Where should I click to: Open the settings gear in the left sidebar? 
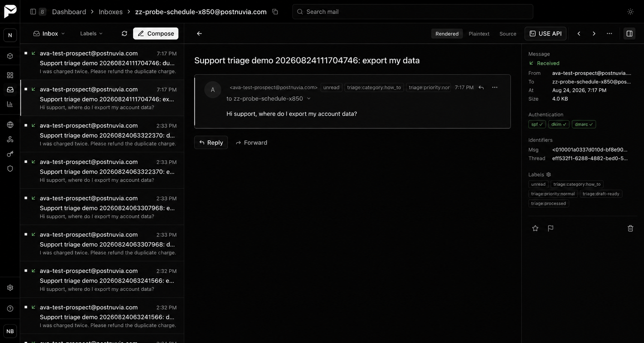pos(10,288)
